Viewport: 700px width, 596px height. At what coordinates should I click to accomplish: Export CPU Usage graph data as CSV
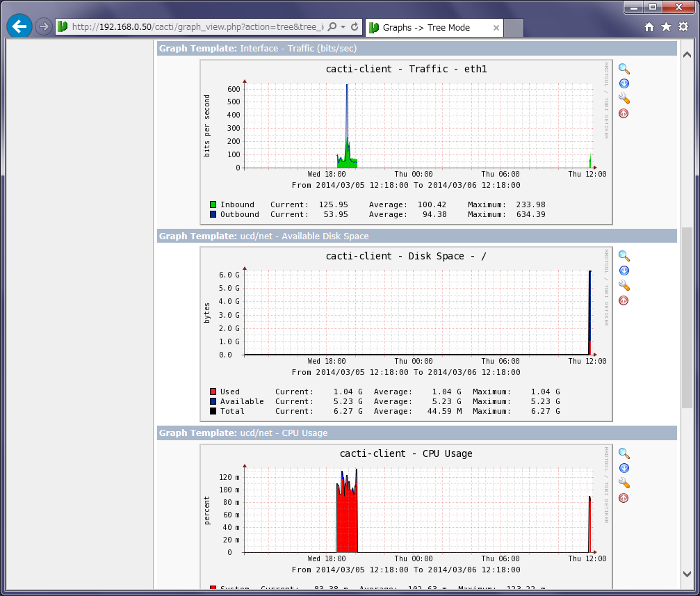click(624, 468)
